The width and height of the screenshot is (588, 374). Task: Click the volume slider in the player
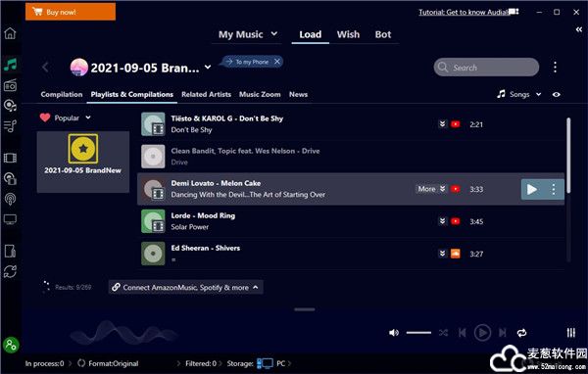tap(418, 333)
